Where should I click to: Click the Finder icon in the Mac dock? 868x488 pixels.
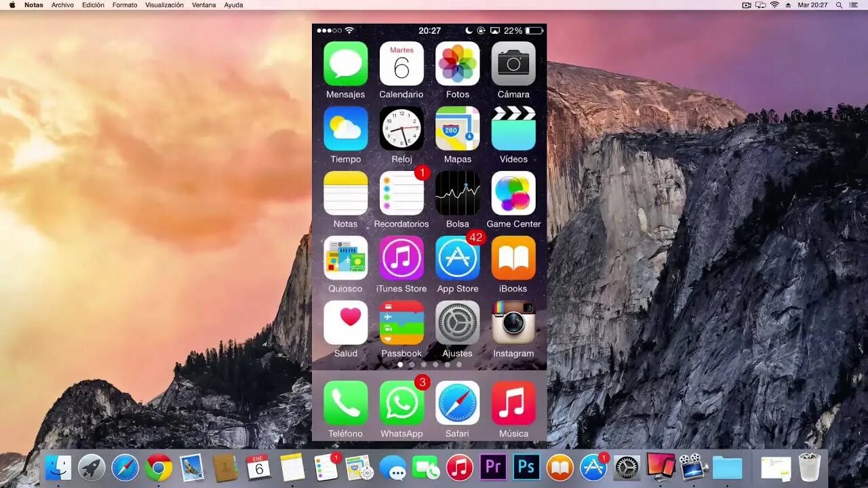coord(58,468)
